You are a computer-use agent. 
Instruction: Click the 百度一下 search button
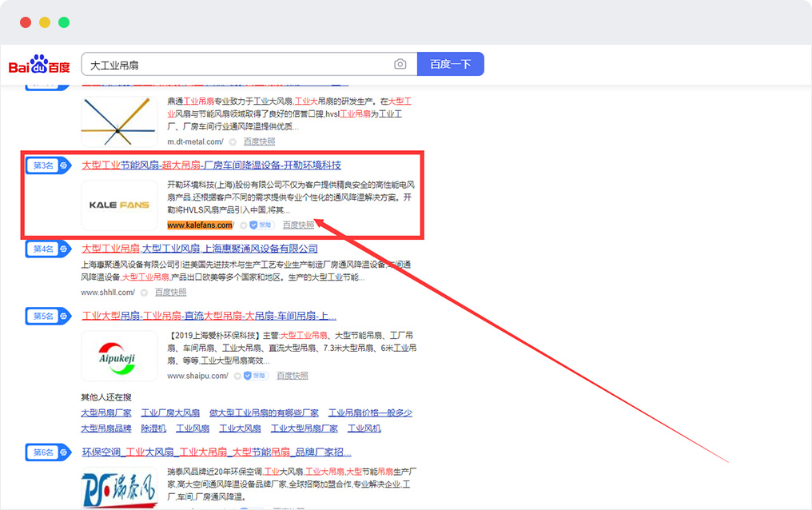tap(451, 64)
